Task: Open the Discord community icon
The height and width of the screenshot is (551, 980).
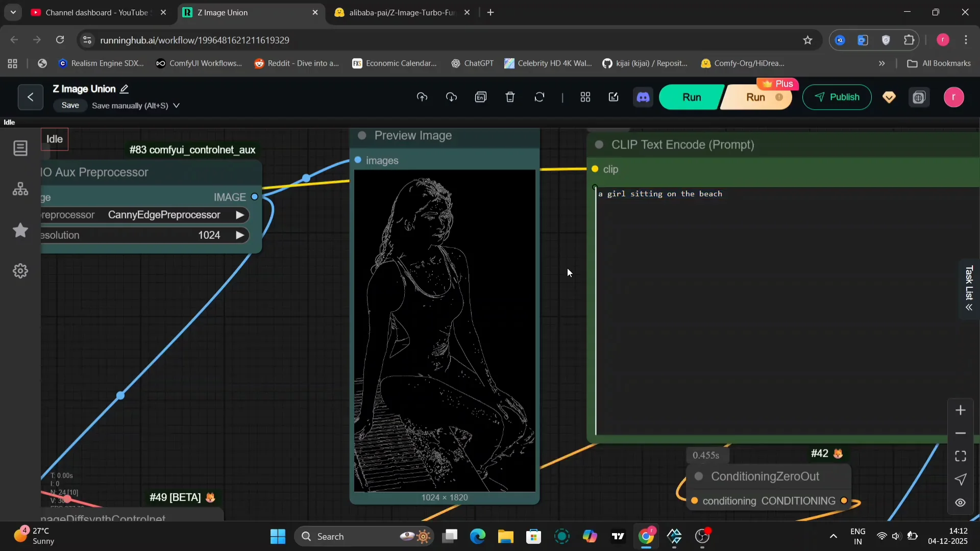Action: pyautogui.click(x=643, y=97)
